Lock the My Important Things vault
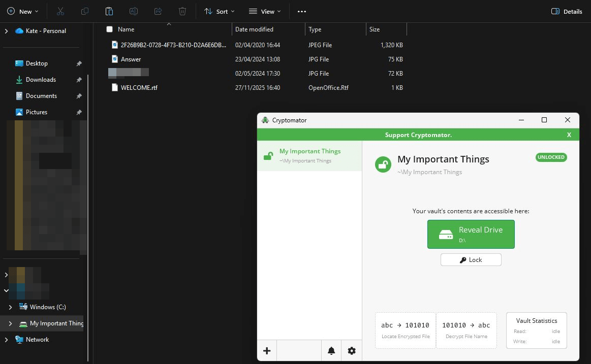The width and height of the screenshot is (591, 364). click(471, 259)
